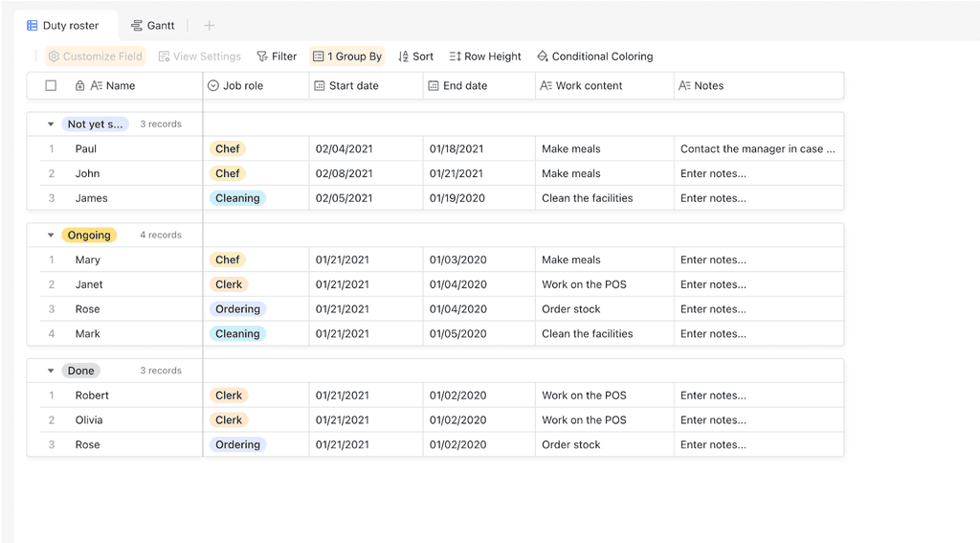980x543 pixels.
Task: Switch to the Gantt tab
Action: [x=152, y=26]
